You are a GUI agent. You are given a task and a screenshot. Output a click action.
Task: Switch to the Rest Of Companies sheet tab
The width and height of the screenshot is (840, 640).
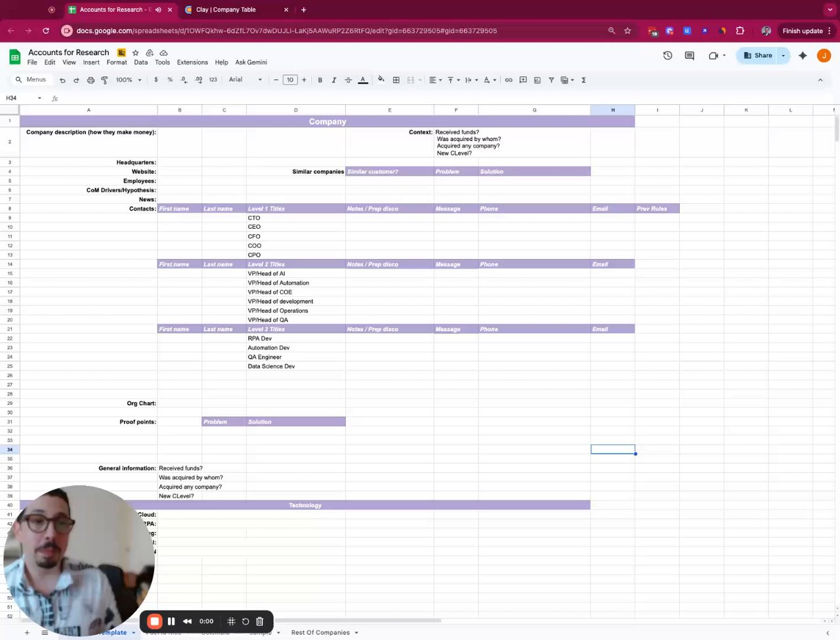(x=320, y=633)
